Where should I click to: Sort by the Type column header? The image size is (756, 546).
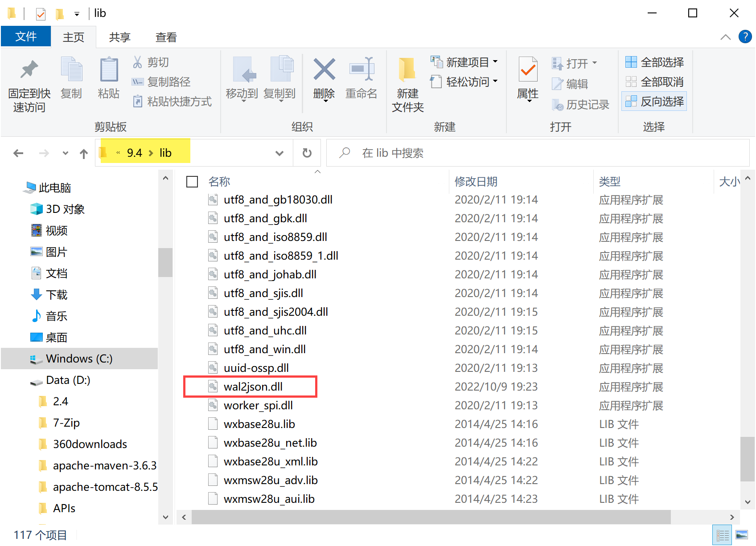610,182
